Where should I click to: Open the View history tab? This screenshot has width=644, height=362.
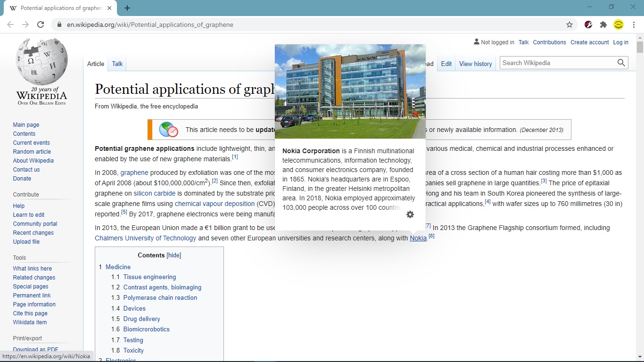tap(475, 64)
